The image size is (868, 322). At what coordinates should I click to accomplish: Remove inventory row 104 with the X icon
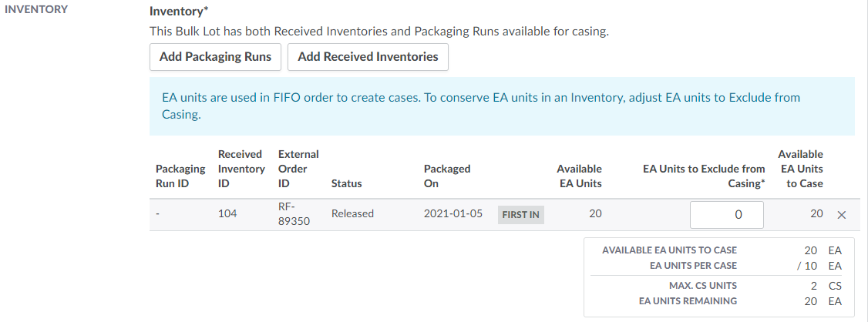click(x=842, y=215)
